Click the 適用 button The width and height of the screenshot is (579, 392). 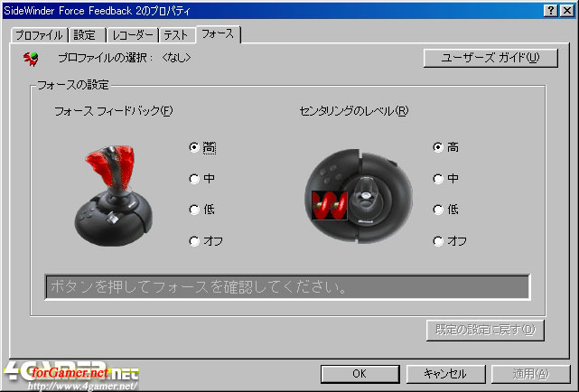530,374
